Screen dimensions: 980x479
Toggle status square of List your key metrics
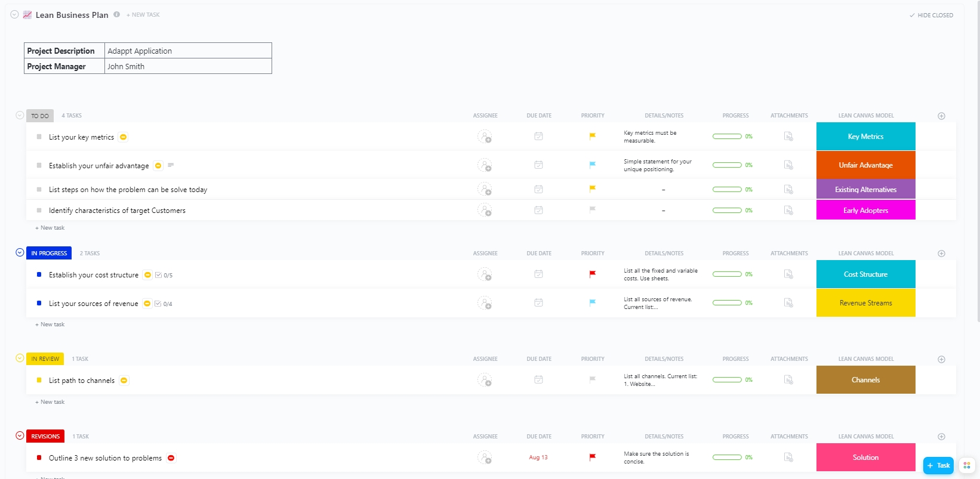point(39,137)
